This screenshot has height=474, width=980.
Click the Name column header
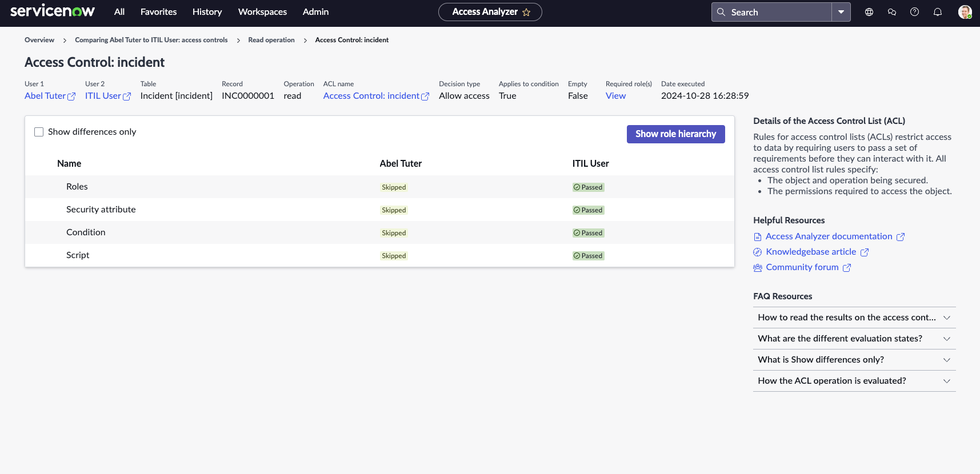(69, 164)
